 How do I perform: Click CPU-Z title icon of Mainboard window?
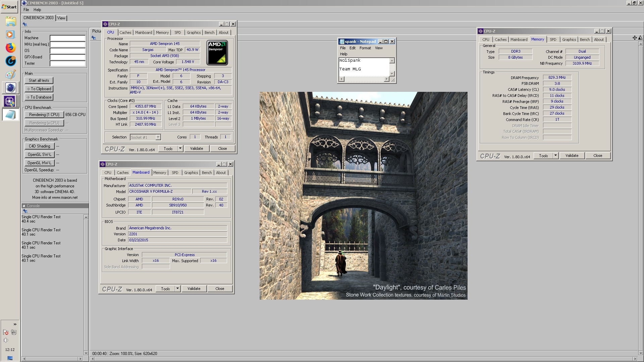pyautogui.click(x=103, y=164)
